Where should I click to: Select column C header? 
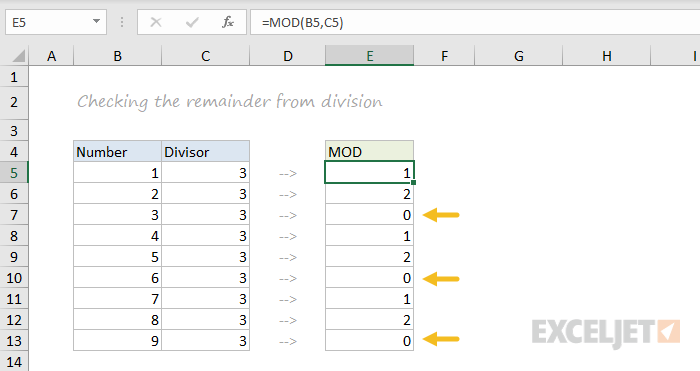(205, 56)
